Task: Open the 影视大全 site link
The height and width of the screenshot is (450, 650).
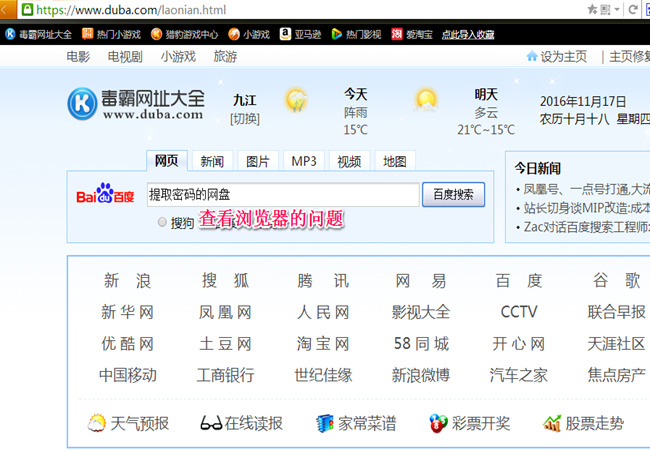Action: pyautogui.click(x=421, y=312)
